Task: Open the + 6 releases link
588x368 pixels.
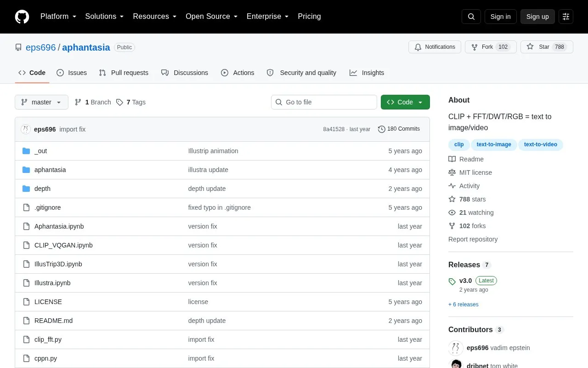Action: tap(464, 305)
